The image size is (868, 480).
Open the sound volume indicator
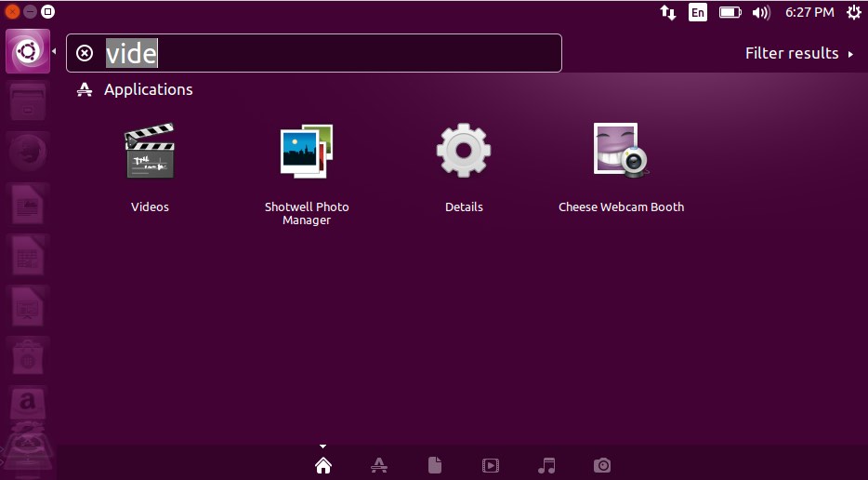click(x=761, y=12)
